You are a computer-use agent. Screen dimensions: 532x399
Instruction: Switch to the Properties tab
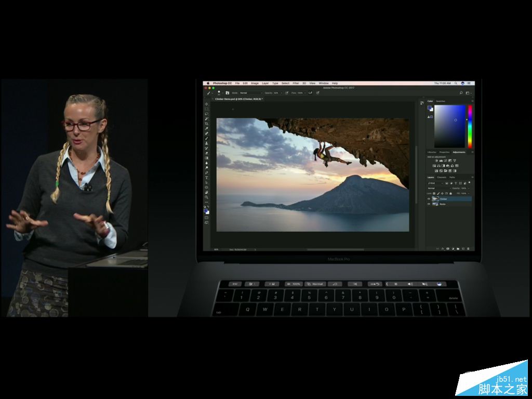pyautogui.click(x=445, y=152)
